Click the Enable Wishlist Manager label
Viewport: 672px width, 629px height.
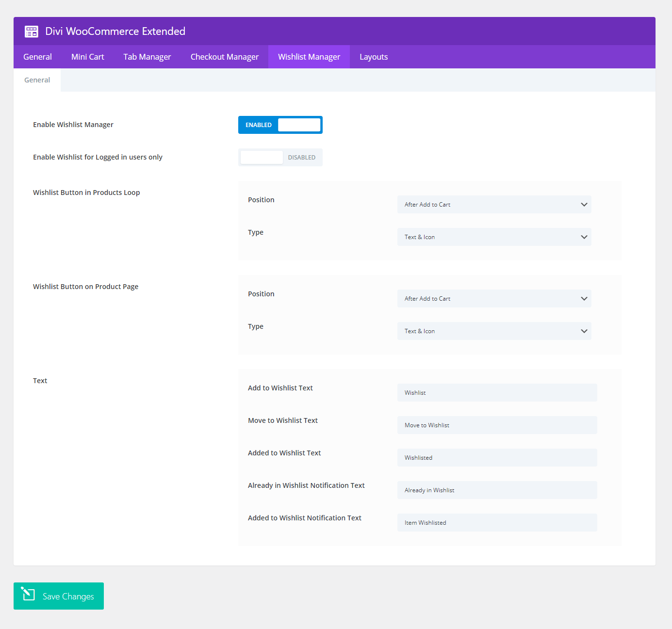point(73,125)
